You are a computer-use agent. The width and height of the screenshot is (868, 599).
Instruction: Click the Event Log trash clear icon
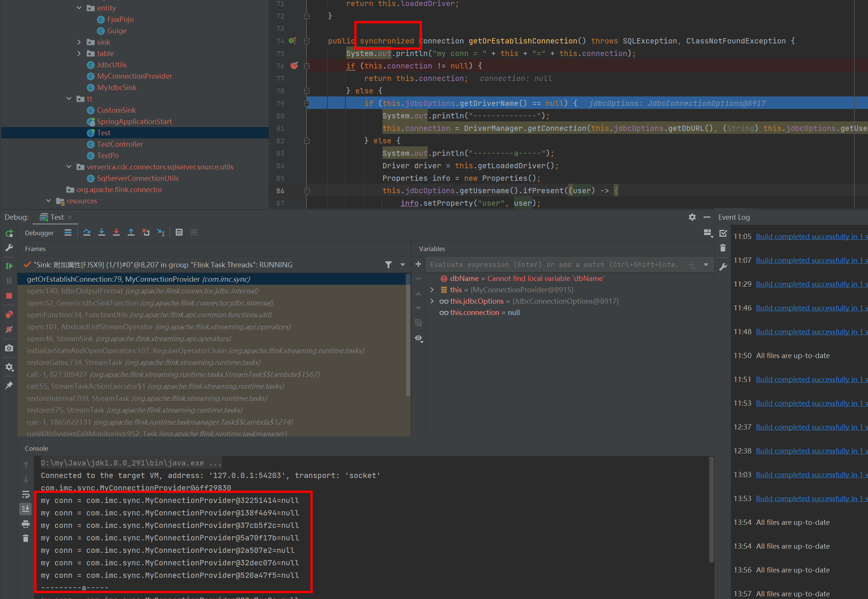click(723, 248)
